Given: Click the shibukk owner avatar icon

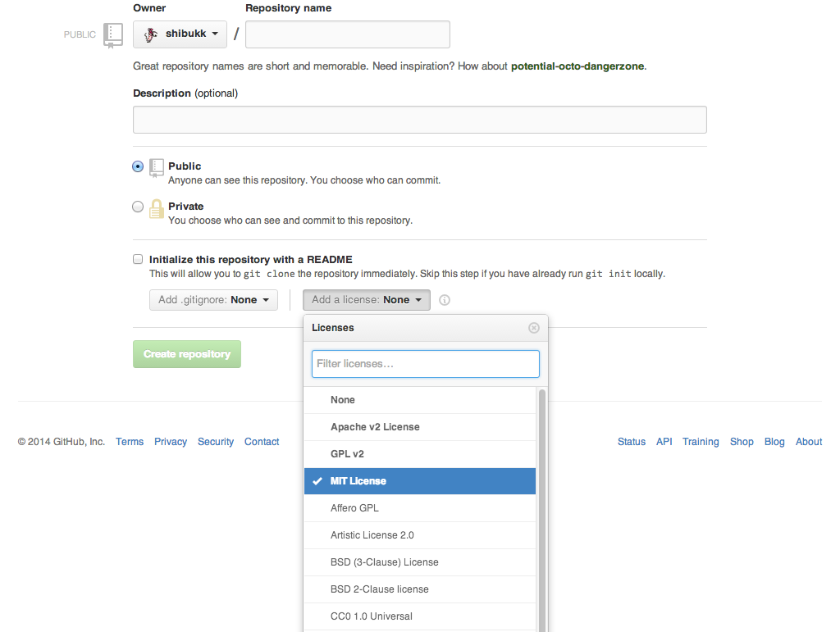Looking at the screenshot, I should tap(151, 34).
